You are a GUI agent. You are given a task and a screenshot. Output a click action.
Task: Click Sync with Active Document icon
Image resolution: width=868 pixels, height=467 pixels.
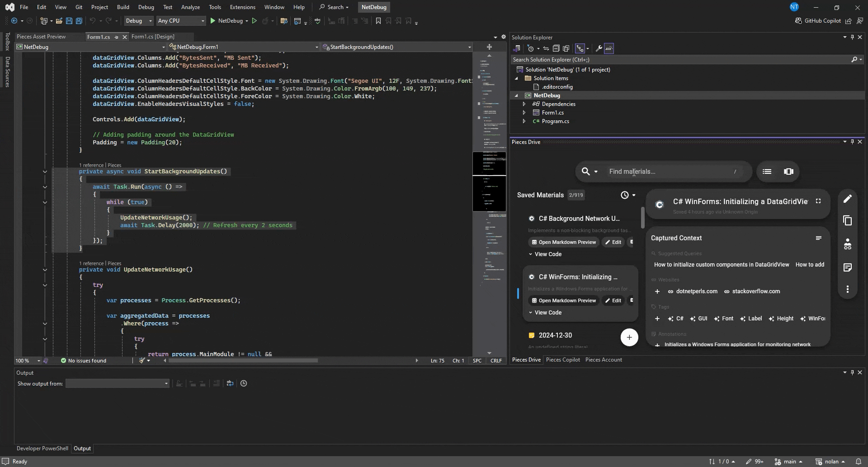tap(546, 48)
